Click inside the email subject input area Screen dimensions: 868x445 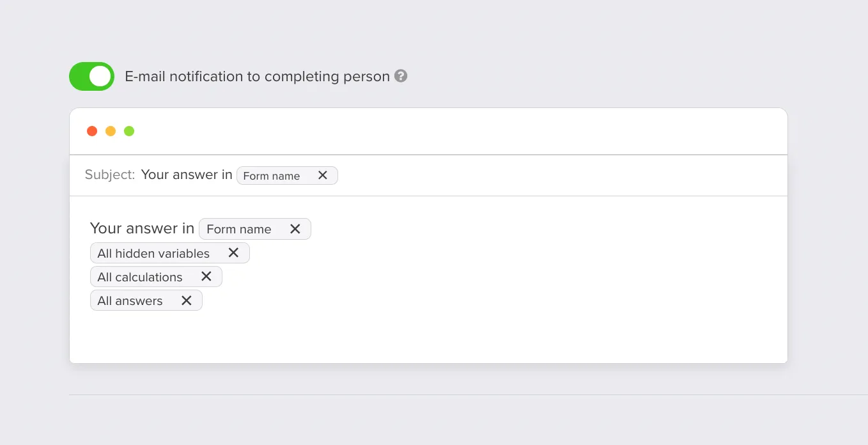pos(447,175)
